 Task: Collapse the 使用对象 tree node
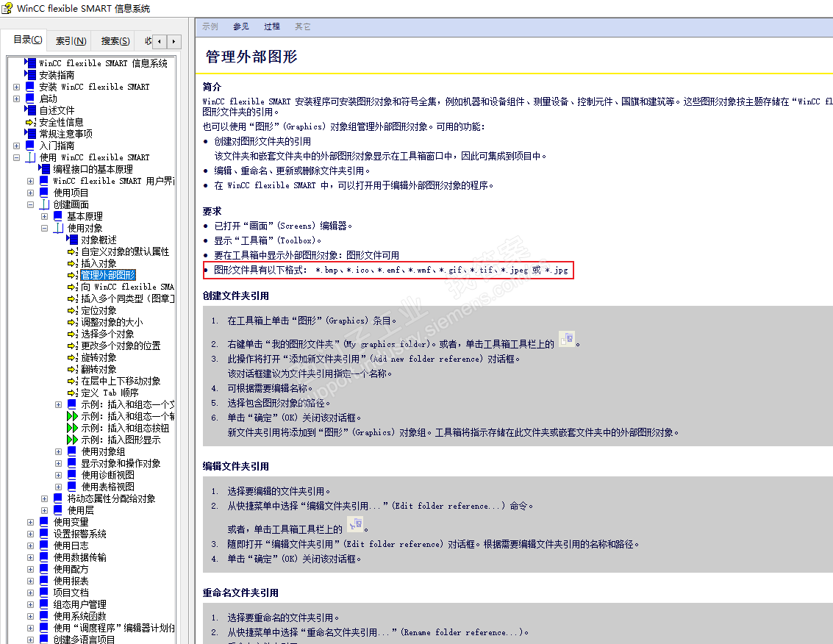45,228
